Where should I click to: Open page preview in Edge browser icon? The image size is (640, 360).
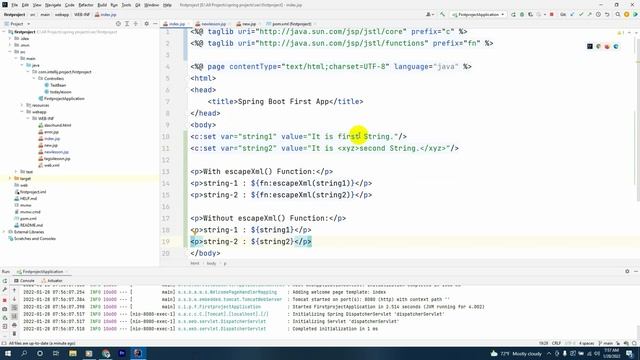(616, 47)
